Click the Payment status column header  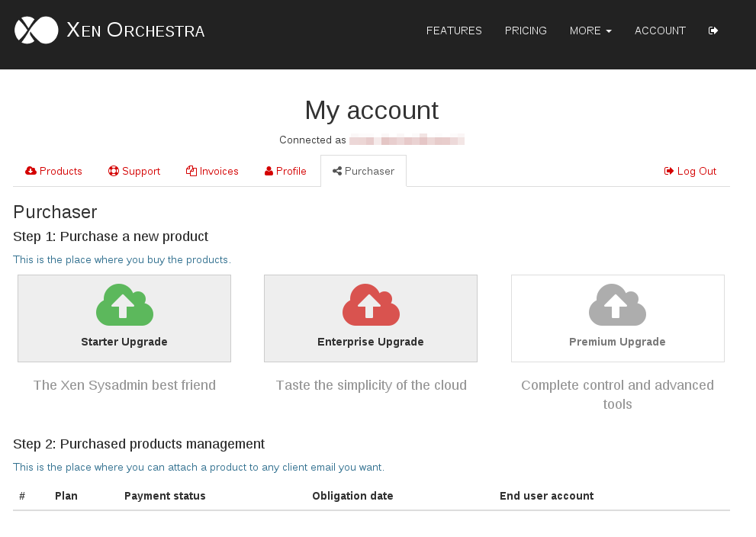point(165,496)
